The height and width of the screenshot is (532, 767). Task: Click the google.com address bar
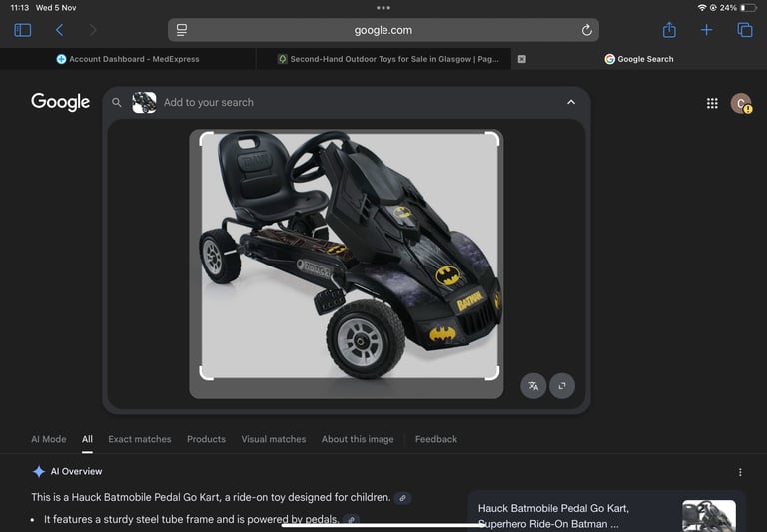[x=383, y=30]
